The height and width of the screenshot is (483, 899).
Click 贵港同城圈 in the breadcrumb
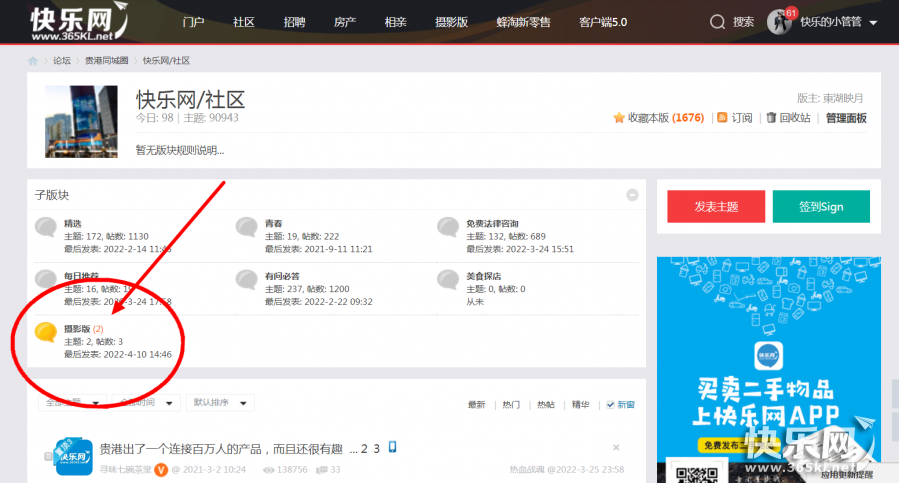(107, 61)
